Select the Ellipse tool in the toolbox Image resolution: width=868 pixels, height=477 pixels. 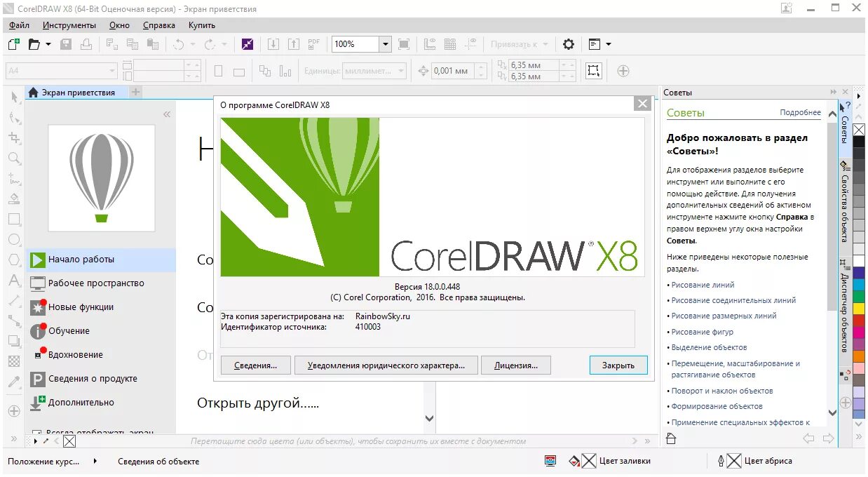click(x=14, y=239)
